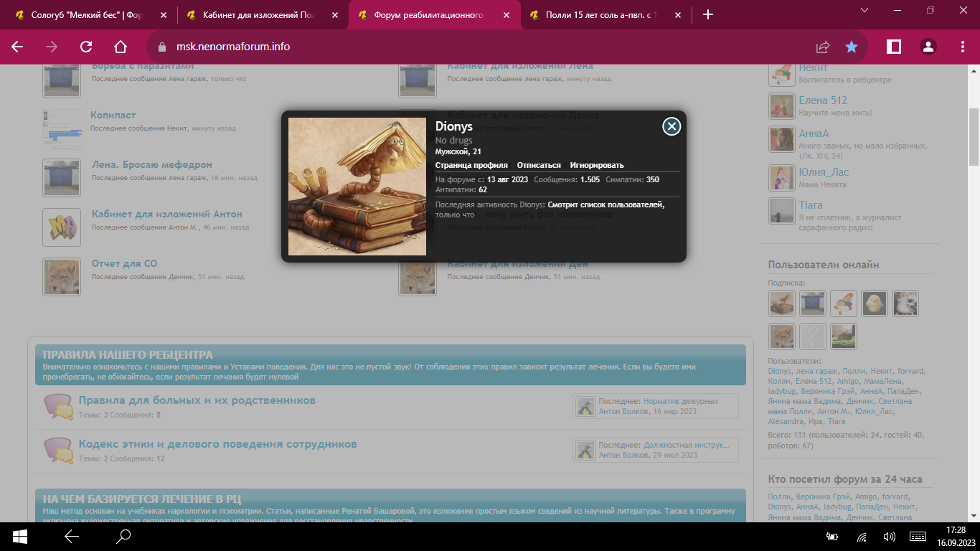Toggle the bookmark star icon
This screenshot has height=551, width=980.
(x=852, y=47)
